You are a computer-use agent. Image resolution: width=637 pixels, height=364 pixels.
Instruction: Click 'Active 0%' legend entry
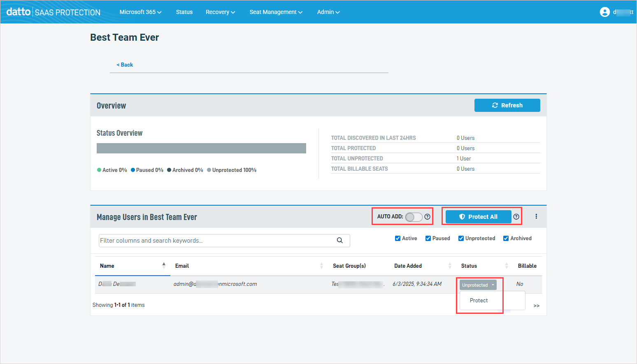click(112, 170)
